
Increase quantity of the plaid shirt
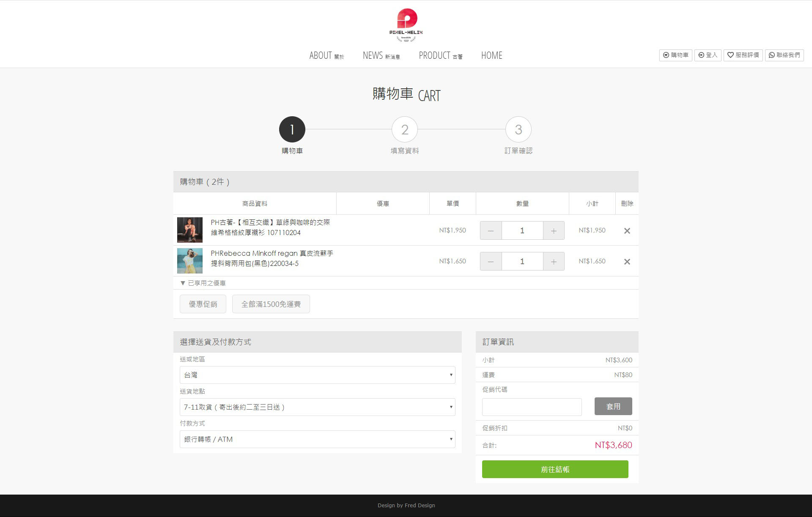coord(554,231)
